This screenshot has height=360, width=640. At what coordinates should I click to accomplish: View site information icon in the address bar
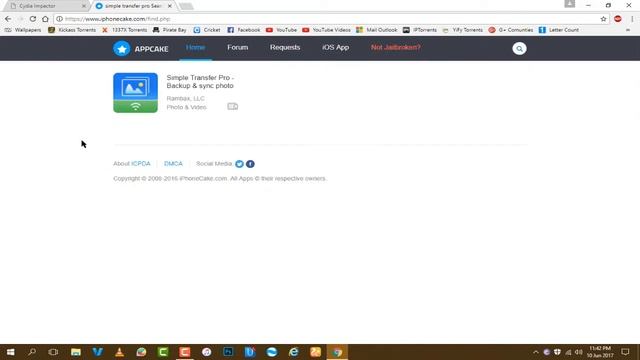click(59, 19)
